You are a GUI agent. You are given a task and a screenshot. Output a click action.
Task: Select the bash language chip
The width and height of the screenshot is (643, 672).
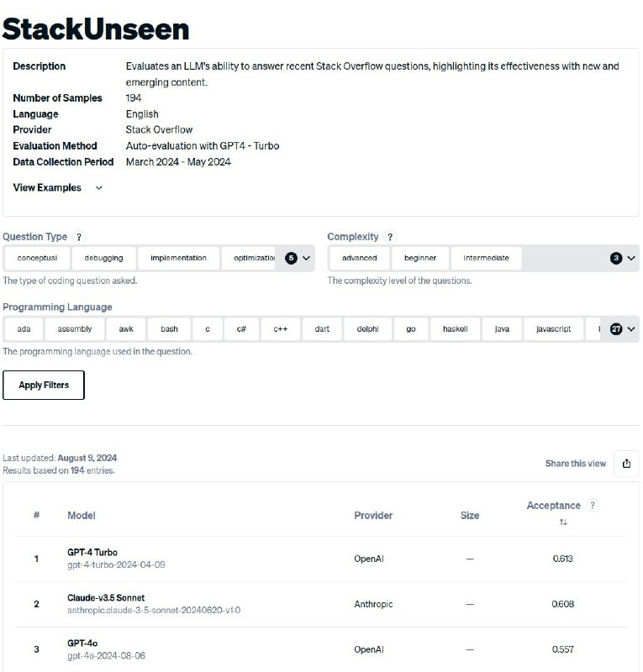[170, 329]
